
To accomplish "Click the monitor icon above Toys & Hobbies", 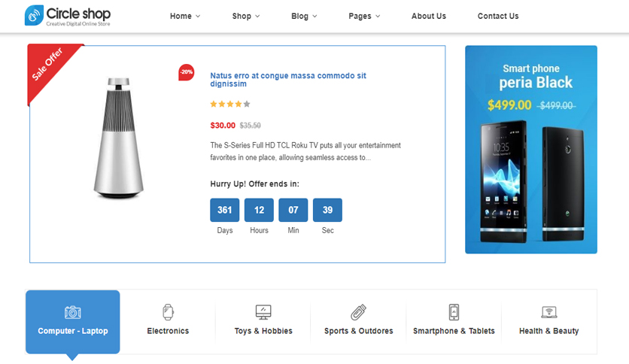I will click(x=263, y=312).
